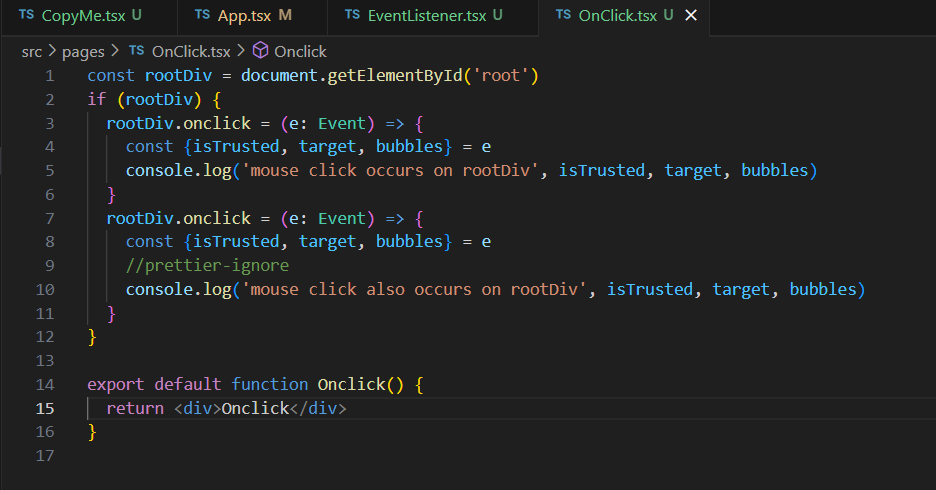
Task: Click the TS file icon in breadcrumb
Action: (x=137, y=51)
